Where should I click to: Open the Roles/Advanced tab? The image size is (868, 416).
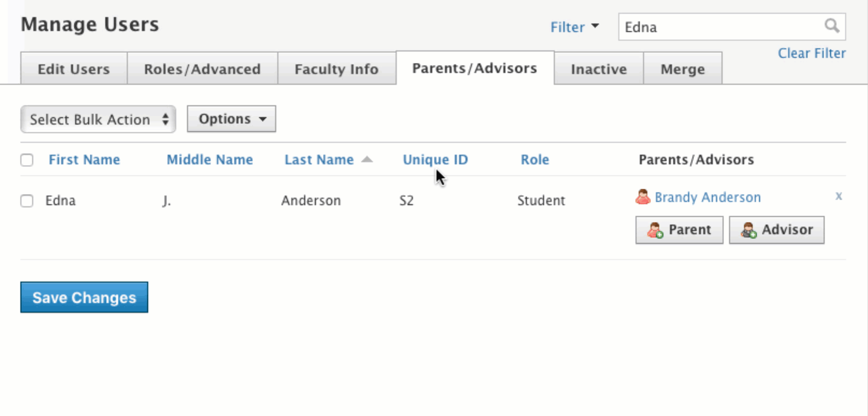[x=202, y=68]
